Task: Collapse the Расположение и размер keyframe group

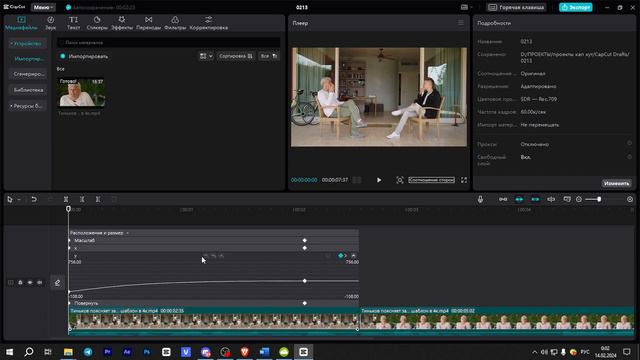Action: click(127, 233)
